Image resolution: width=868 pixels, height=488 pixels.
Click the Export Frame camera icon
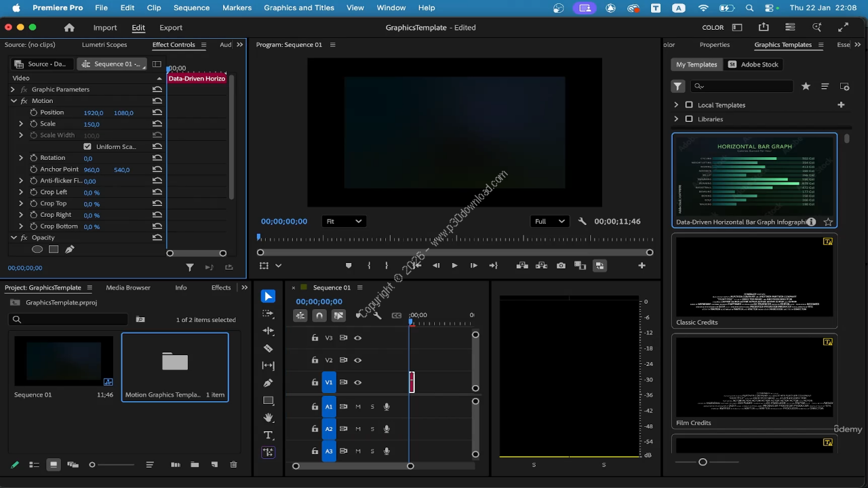click(561, 266)
